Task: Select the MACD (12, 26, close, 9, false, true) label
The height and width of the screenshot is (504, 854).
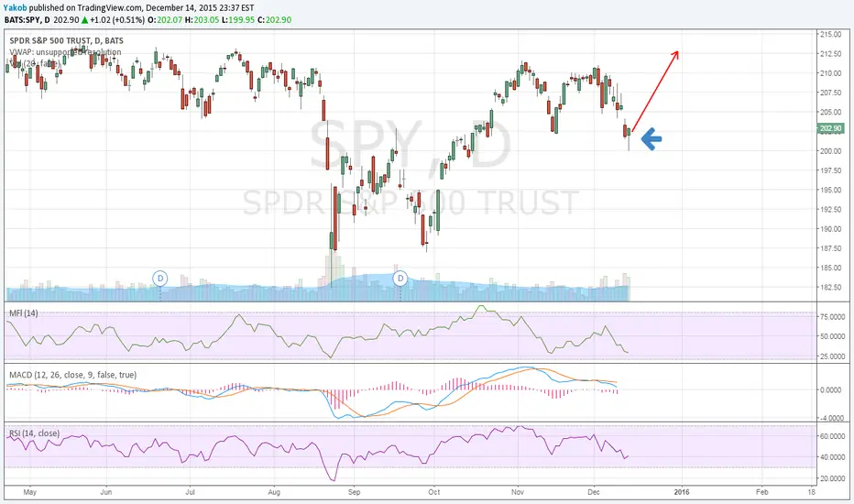Action: click(x=73, y=375)
